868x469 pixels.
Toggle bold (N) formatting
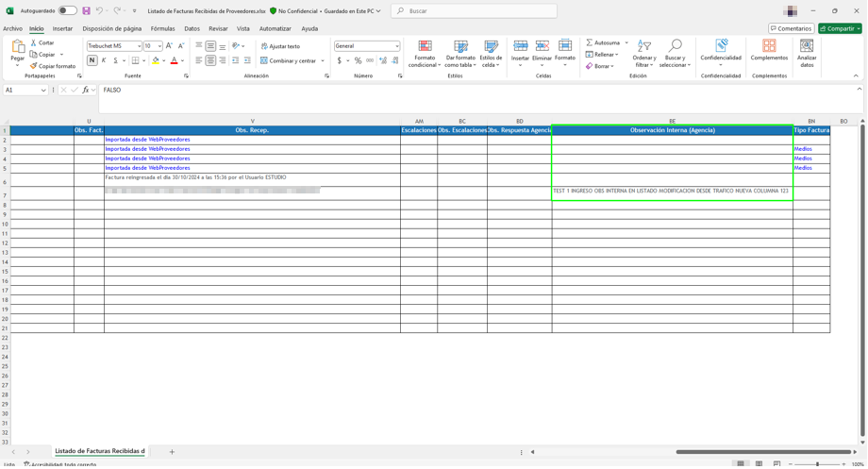click(92, 60)
